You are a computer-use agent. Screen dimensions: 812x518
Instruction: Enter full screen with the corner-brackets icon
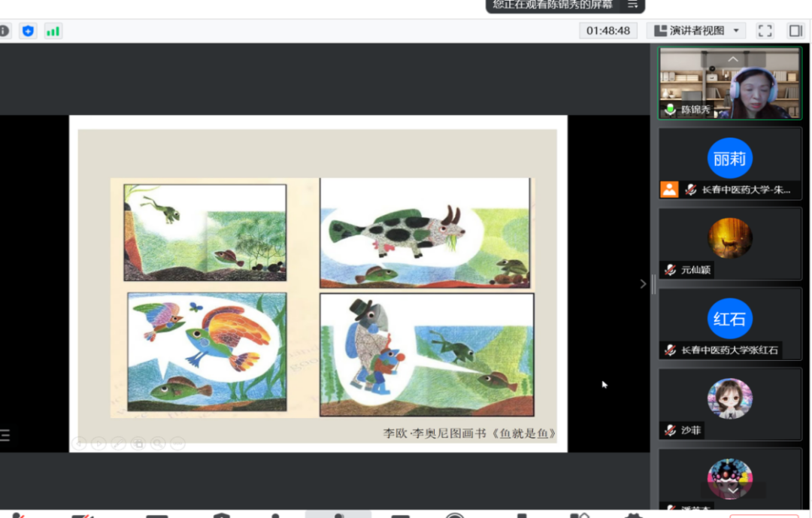pos(765,31)
